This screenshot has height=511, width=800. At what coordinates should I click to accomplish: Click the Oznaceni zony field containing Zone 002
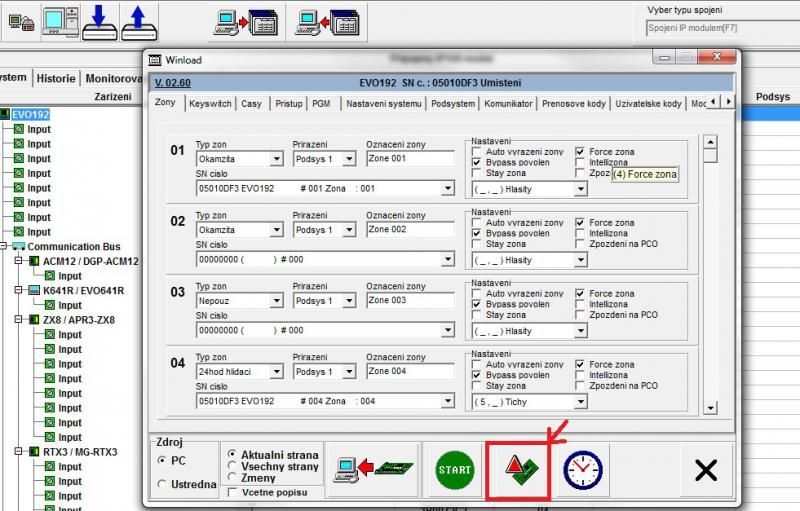409,229
